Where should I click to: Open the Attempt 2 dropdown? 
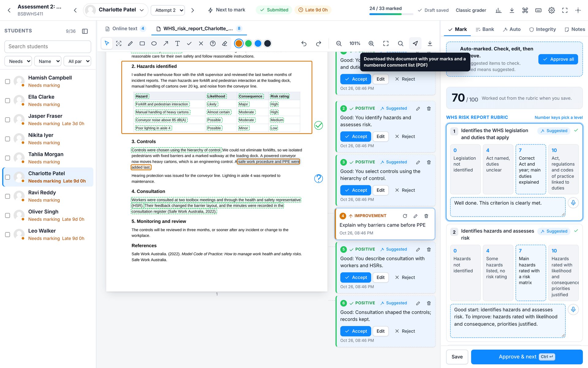[x=168, y=10]
